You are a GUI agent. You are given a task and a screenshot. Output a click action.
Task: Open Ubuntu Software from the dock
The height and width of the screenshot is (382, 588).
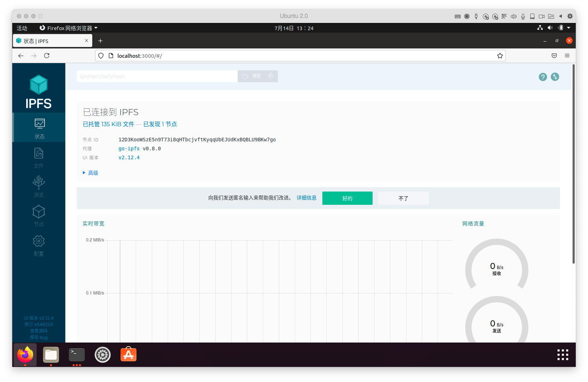[x=128, y=355]
